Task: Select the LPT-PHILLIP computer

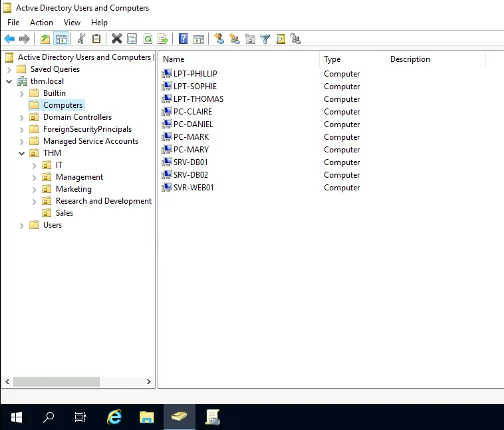Action: point(195,74)
